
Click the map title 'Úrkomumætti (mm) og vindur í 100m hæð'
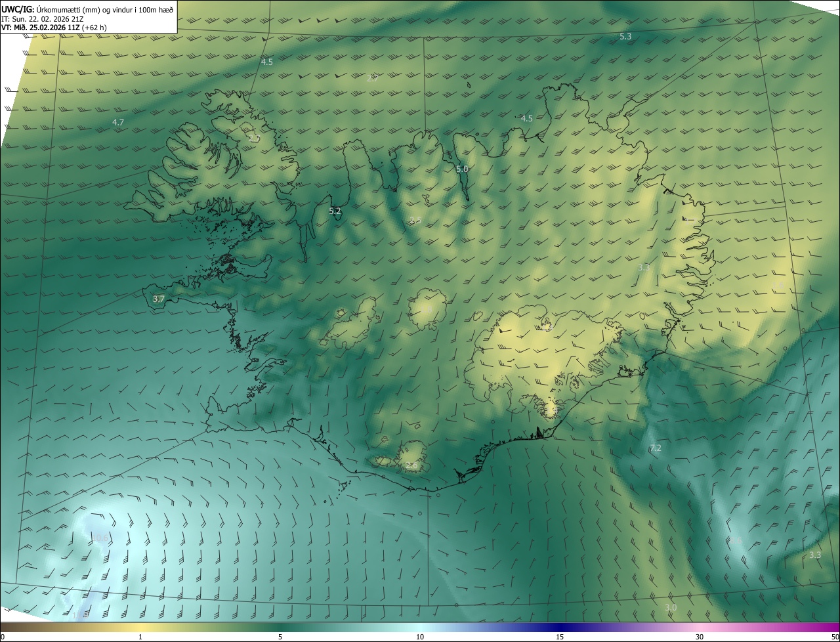click(x=105, y=9)
